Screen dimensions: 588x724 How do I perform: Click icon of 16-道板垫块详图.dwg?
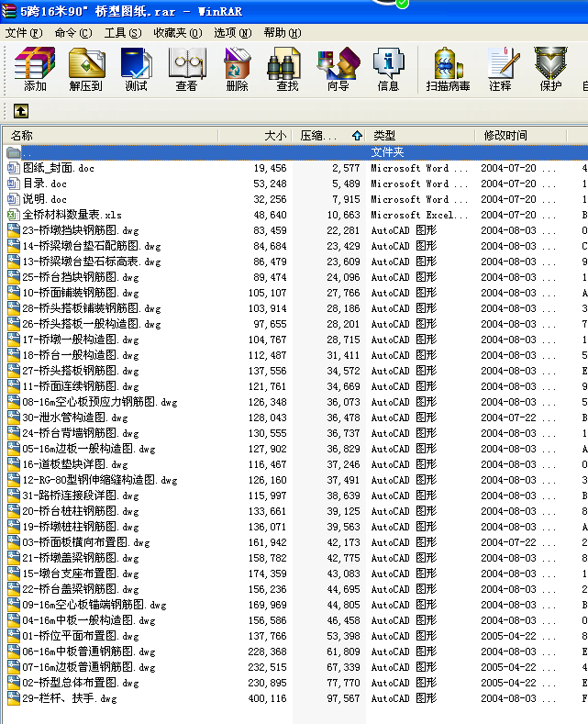click(14, 464)
